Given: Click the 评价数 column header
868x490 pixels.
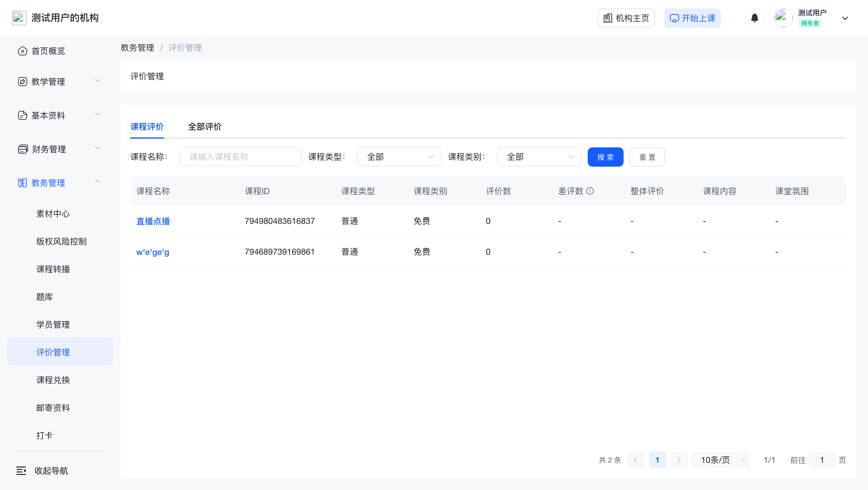Looking at the screenshot, I should [498, 191].
